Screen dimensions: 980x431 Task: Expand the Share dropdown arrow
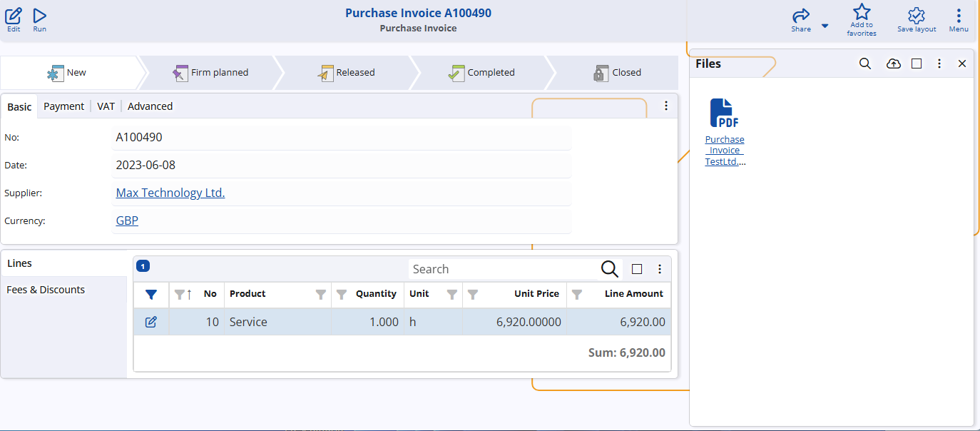pos(825,26)
